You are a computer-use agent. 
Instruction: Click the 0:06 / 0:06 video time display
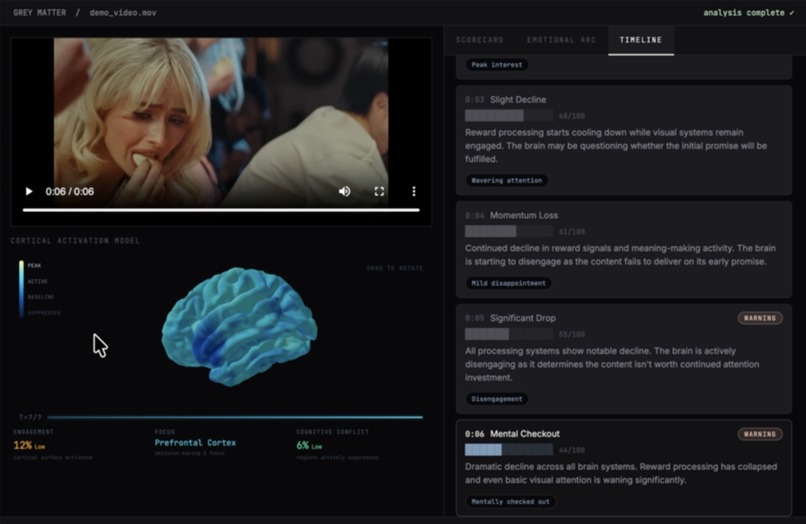pyautogui.click(x=69, y=192)
